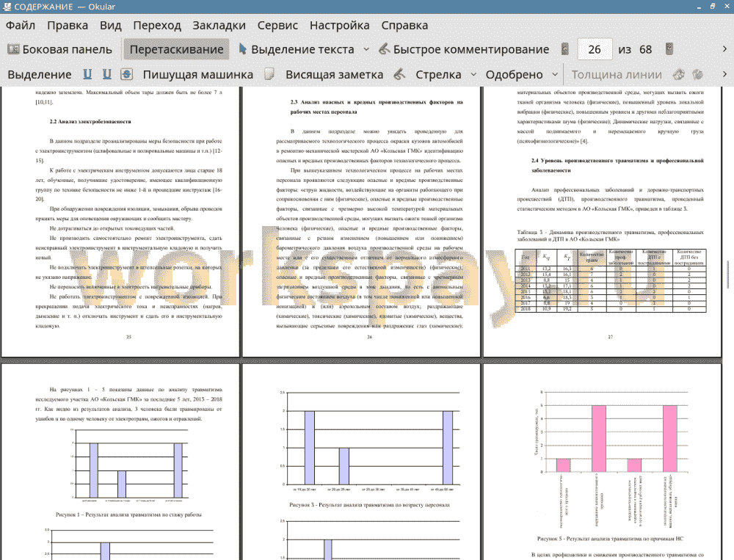Click the note icon left of Висящая заметка

click(269, 74)
